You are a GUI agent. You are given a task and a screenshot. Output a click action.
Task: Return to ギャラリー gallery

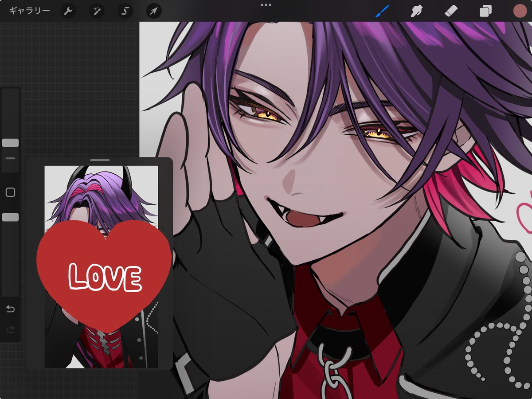tap(29, 11)
